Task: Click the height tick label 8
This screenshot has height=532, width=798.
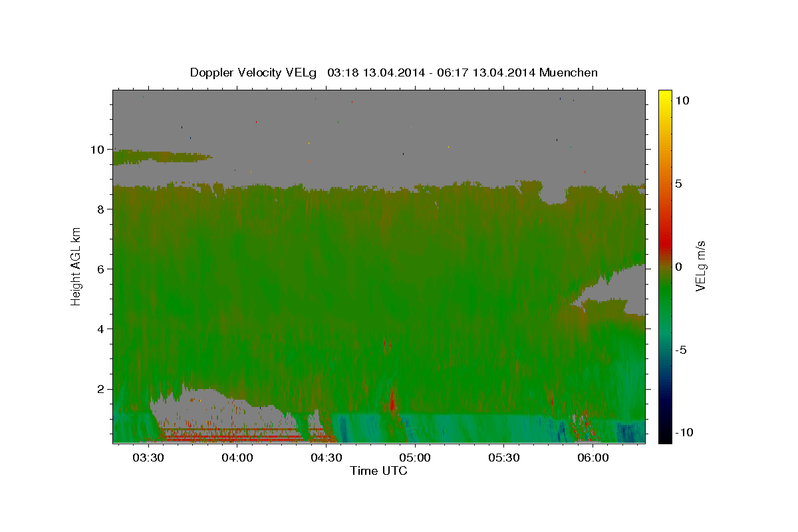Action: (x=102, y=209)
